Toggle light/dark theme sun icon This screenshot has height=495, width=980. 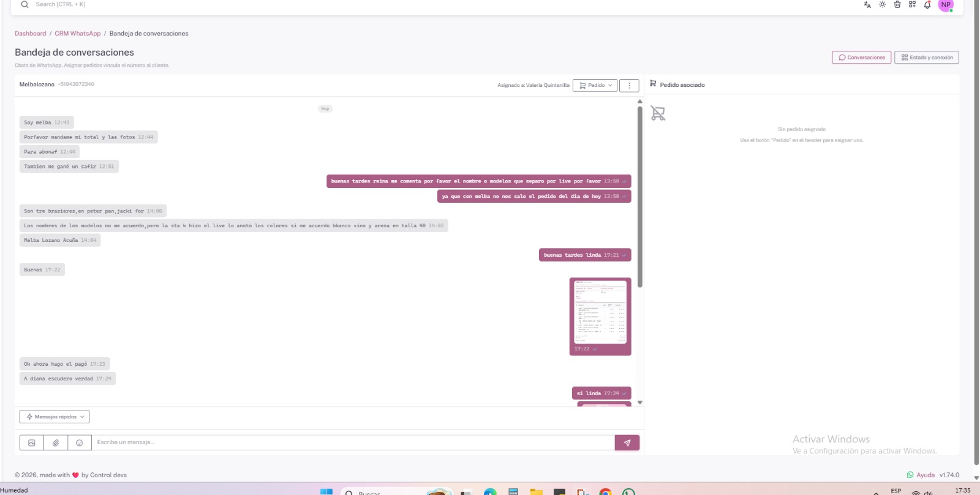[x=883, y=4]
